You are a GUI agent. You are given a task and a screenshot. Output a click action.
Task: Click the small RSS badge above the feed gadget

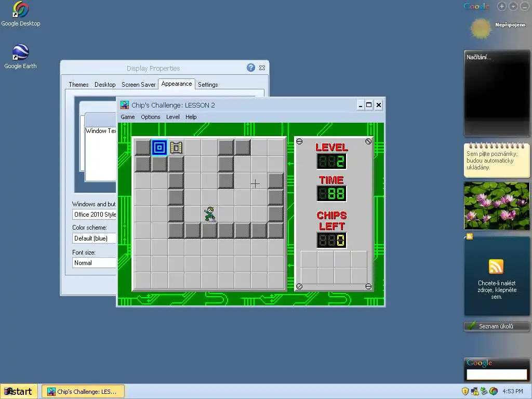point(470,236)
